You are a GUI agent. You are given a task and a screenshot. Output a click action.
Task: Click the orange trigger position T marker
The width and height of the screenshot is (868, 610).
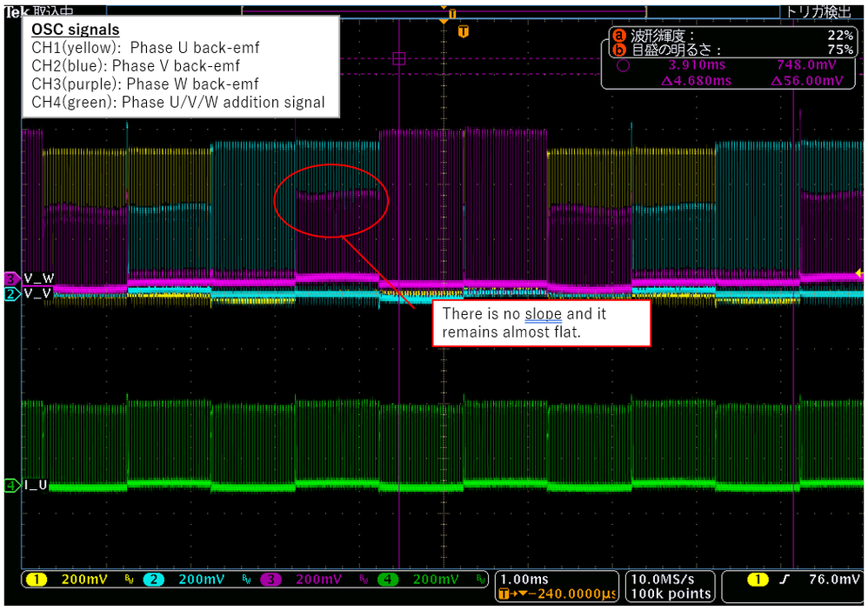click(x=464, y=31)
